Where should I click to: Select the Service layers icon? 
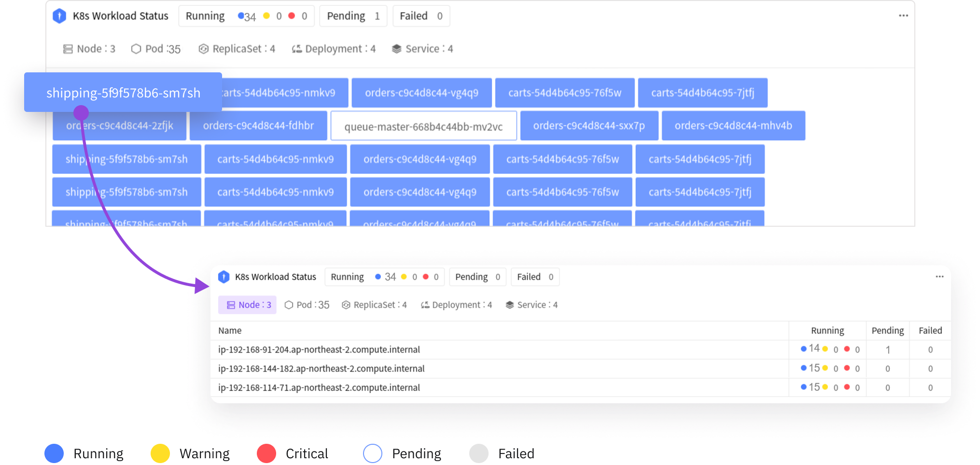397,48
